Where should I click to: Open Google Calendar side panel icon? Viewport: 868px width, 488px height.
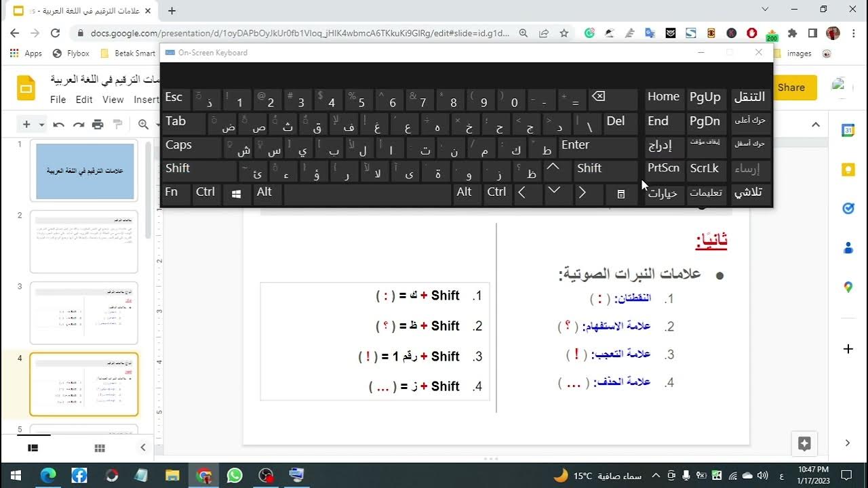(x=848, y=131)
